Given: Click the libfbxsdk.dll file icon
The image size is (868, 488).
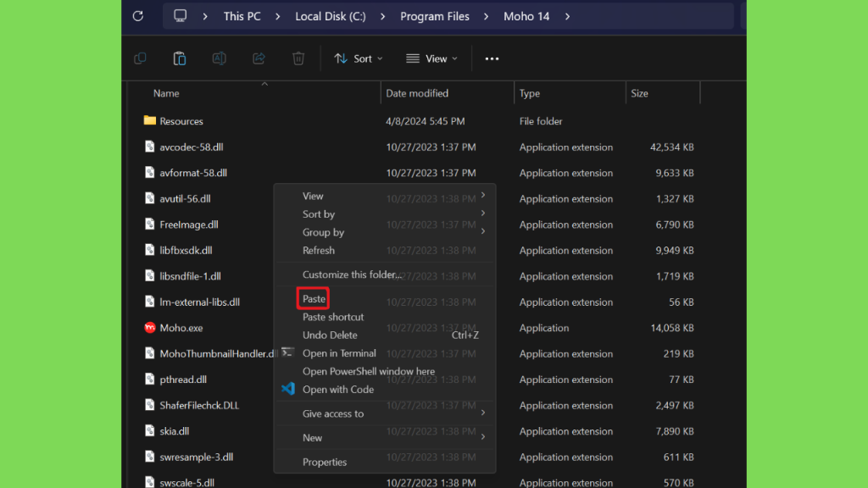Looking at the screenshot, I should [149, 250].
